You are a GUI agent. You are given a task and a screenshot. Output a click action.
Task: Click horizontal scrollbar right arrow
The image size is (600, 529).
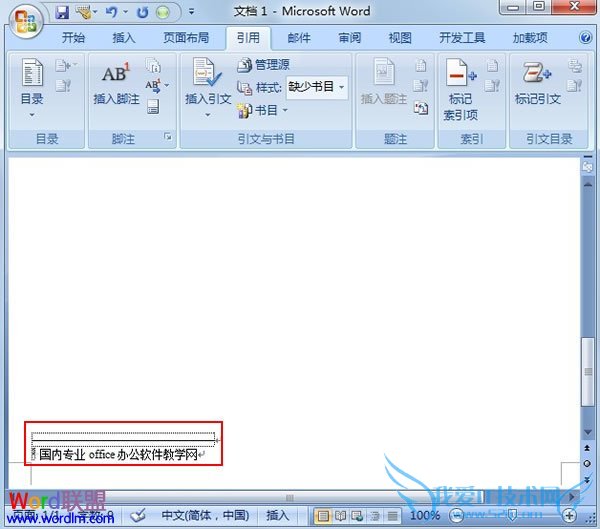[x=572, y=497]
